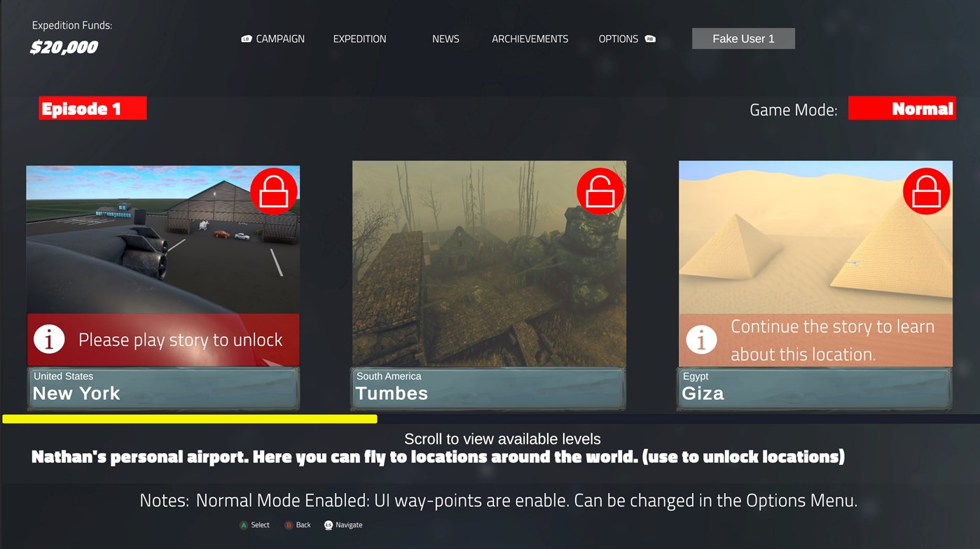Click the info icon on New York banner

click(x=49, y=340)
